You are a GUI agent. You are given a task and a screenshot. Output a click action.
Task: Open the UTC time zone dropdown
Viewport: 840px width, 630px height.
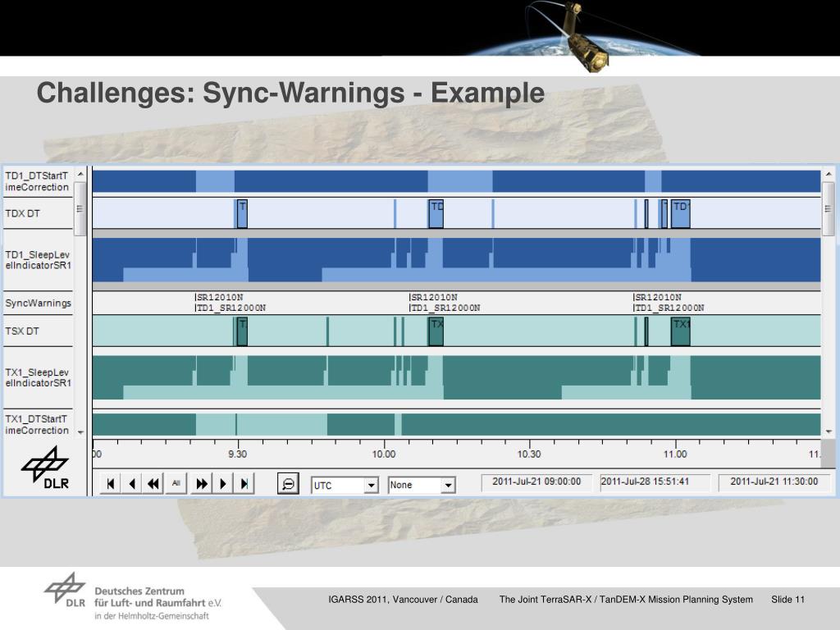tap(371, 486)
